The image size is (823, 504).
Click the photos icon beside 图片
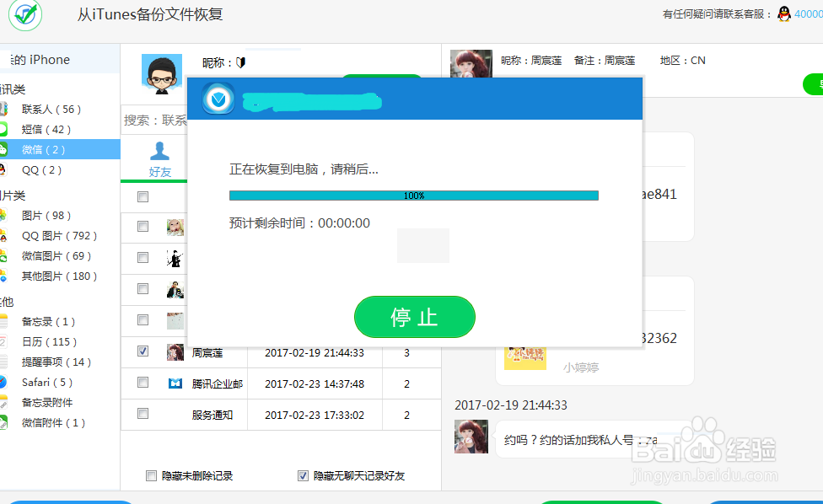click(x=3, y=216)
